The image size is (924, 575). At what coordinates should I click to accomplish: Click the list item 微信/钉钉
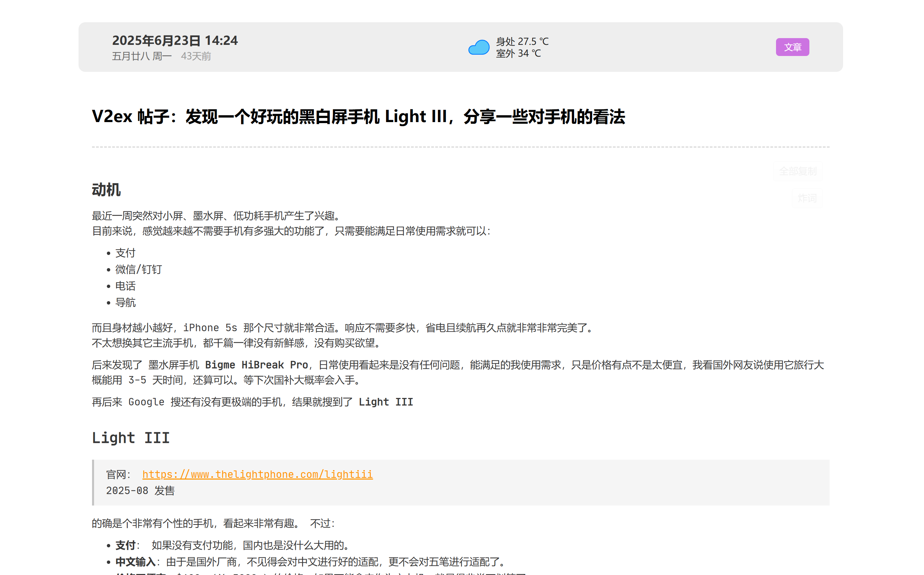(x=139, y=269)
